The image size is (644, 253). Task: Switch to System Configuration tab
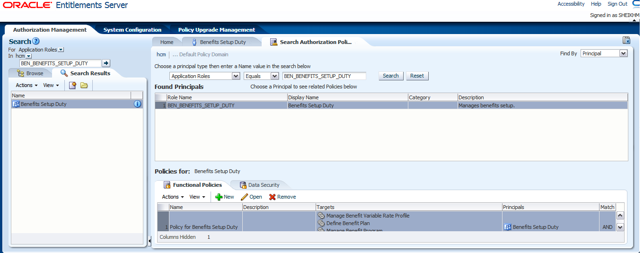click(132, 30)
